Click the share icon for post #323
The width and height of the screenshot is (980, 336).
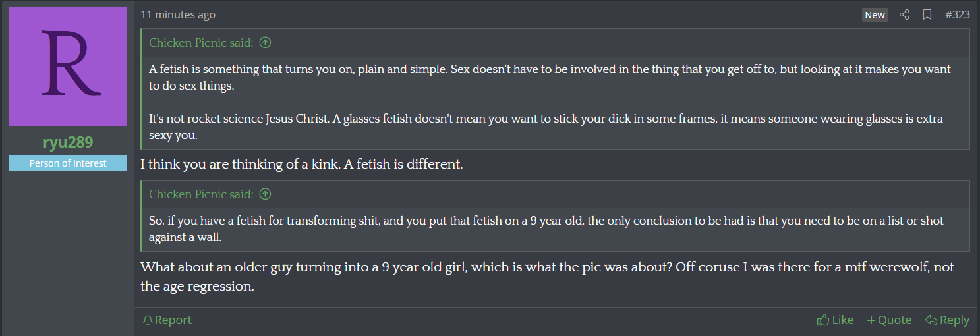click(x=904, y=14)
